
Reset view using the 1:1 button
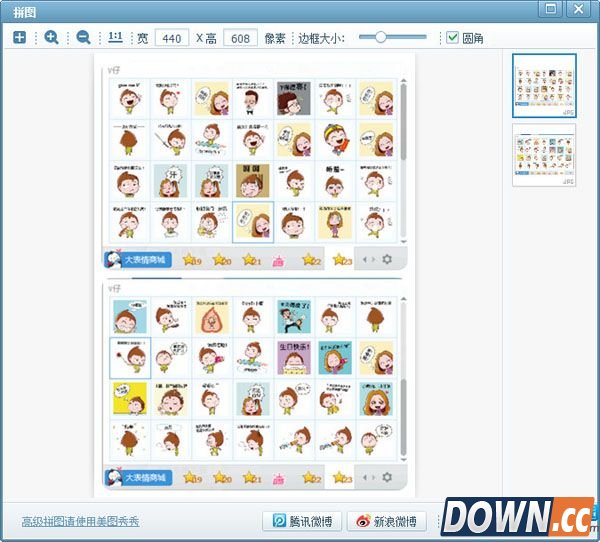tap(115, 37)
